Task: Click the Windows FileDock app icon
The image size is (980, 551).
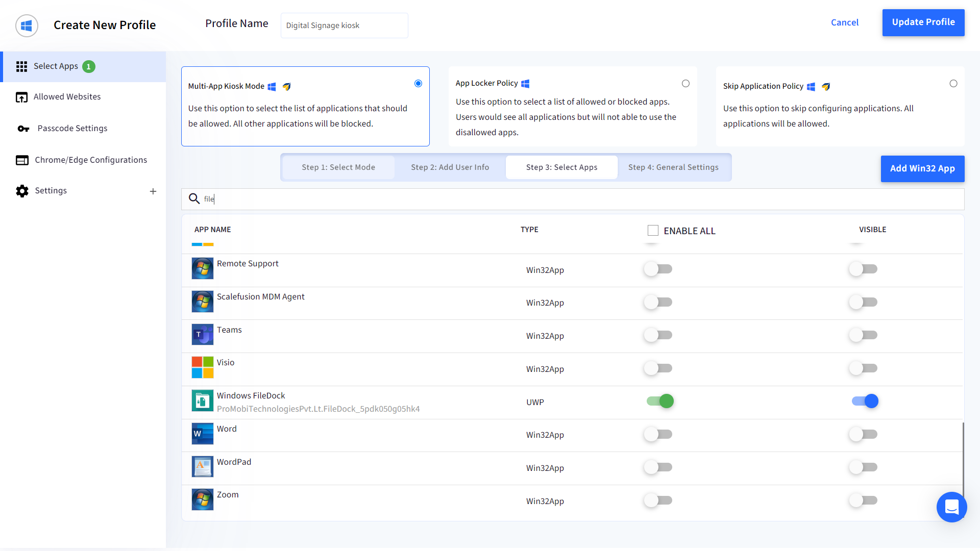Action: [x=203, y=401]
